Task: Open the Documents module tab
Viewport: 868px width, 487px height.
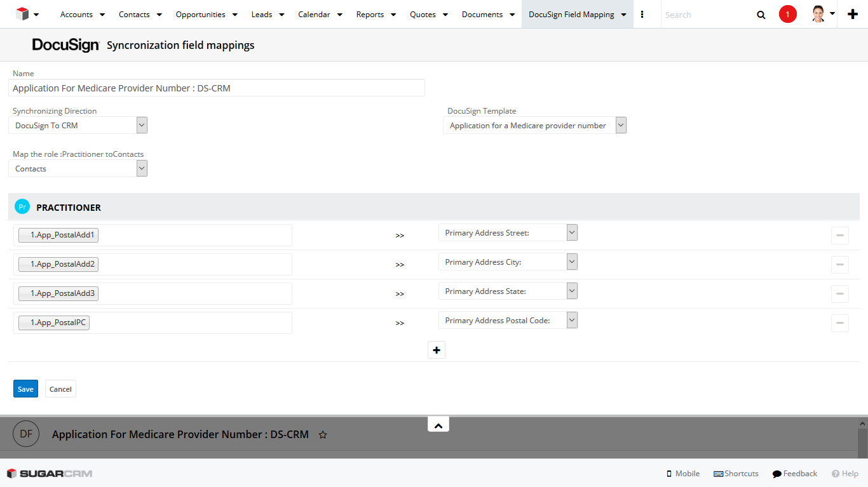Action: click(482, 15)
